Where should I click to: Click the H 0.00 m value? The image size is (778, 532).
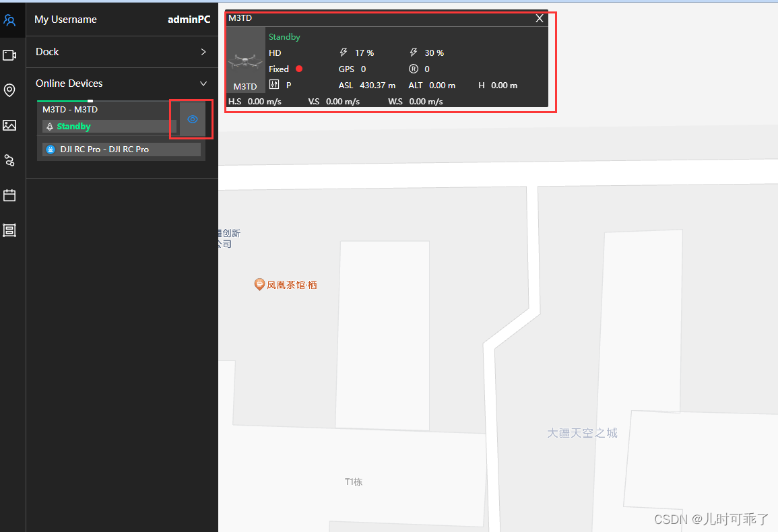coord(504,86)
